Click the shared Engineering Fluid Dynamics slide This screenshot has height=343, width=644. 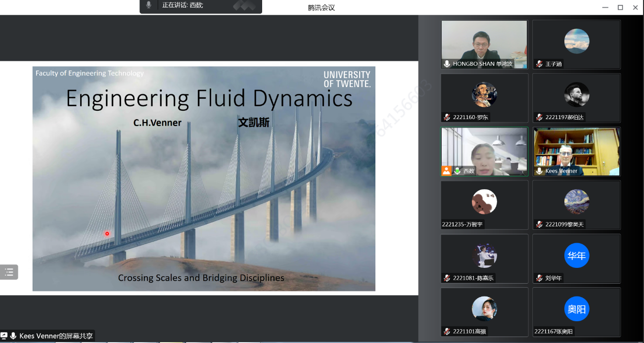click(x=204, y=178)
